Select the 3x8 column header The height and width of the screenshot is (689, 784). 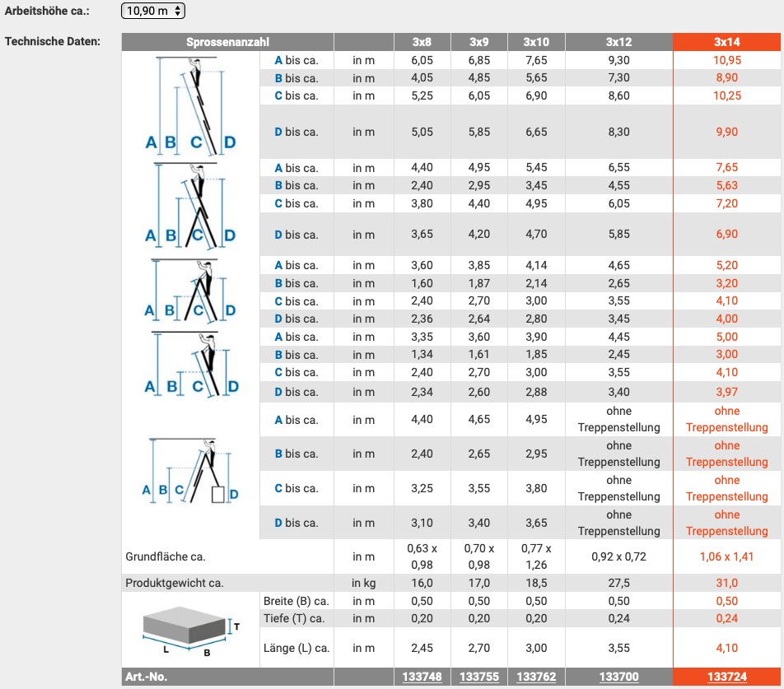tap(422, 42)
